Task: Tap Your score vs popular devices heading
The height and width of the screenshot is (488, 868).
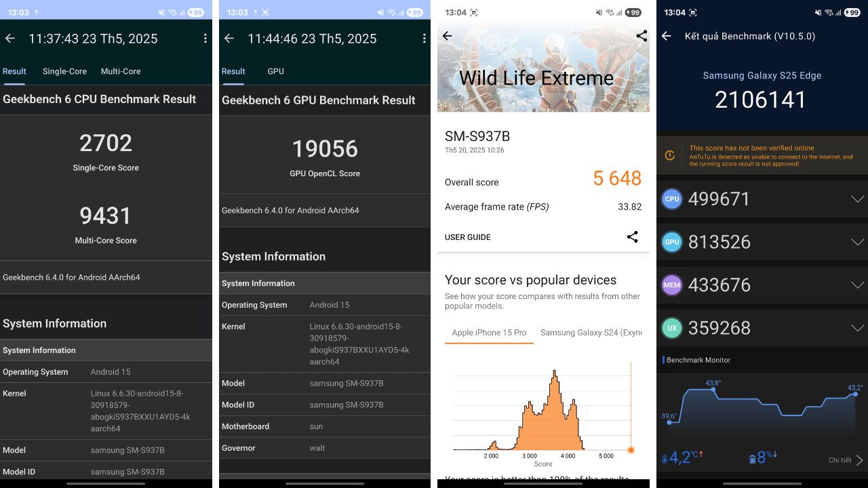Action: [530, 280]
